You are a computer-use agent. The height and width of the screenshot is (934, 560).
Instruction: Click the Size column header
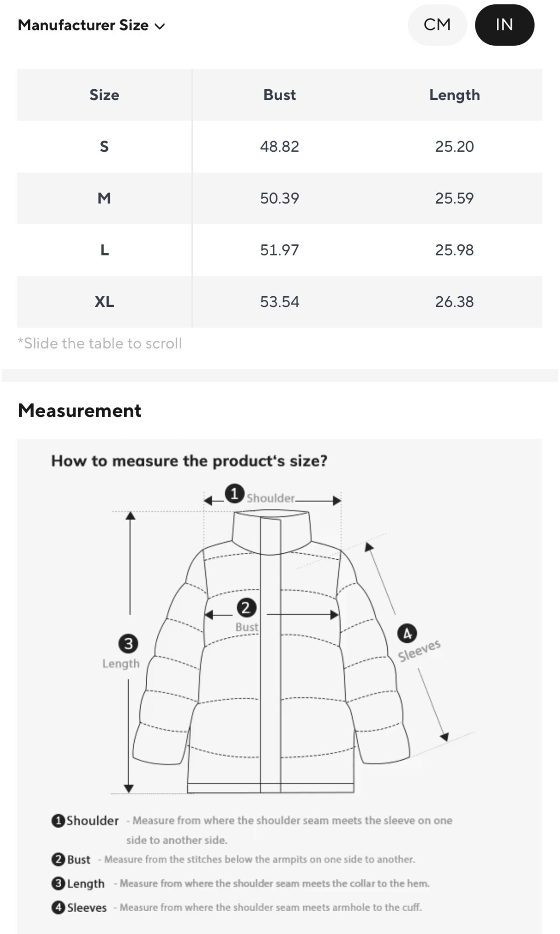[104, 95]
